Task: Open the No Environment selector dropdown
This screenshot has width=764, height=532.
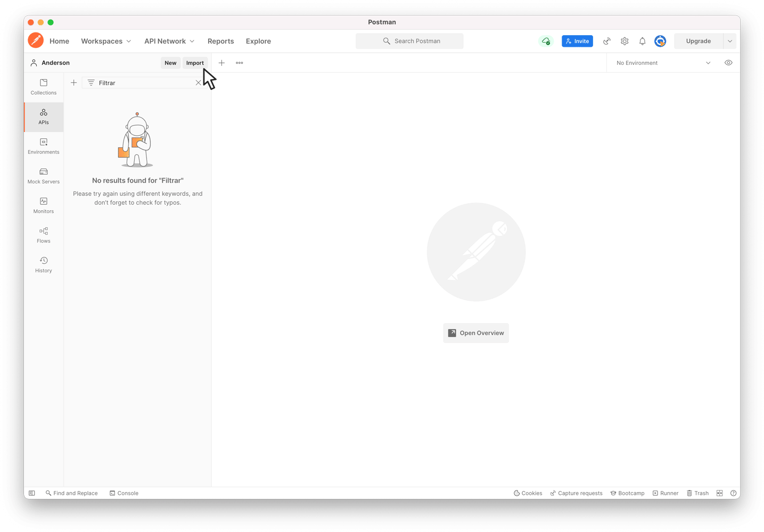Action: click(663, 63)
